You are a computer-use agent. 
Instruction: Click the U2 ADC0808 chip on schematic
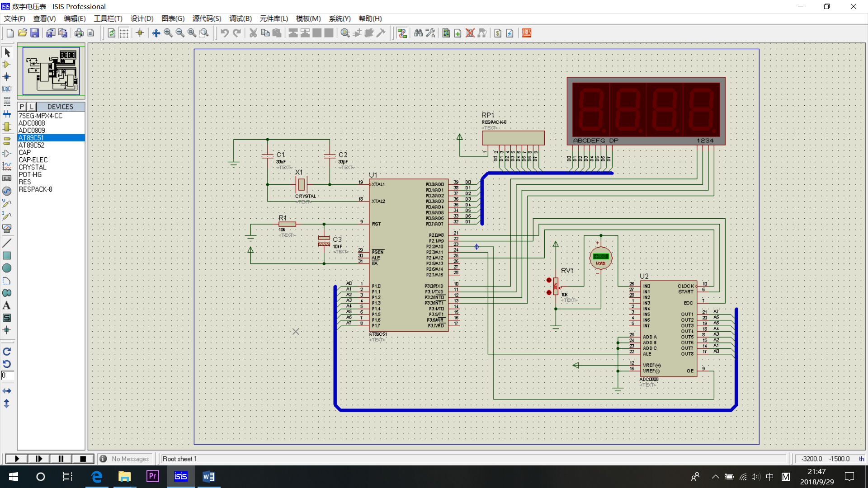(668, 328)
